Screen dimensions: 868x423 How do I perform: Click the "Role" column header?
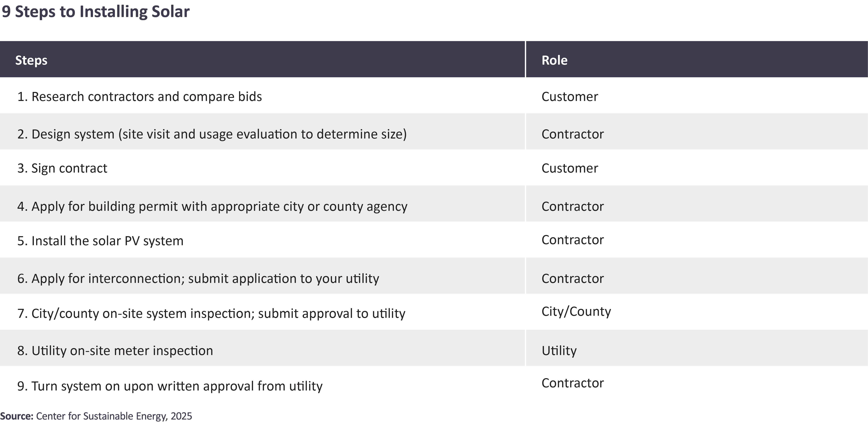click(x=554, y=60)
